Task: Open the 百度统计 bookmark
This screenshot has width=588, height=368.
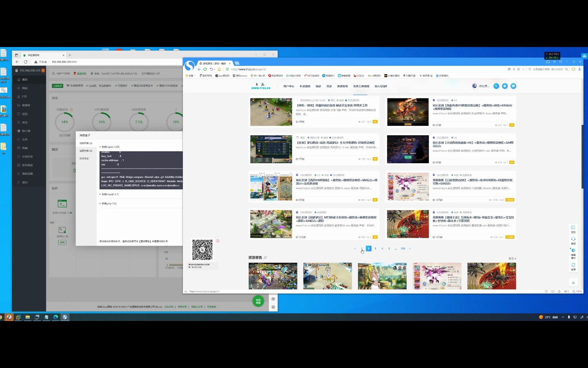Action: 329,76
